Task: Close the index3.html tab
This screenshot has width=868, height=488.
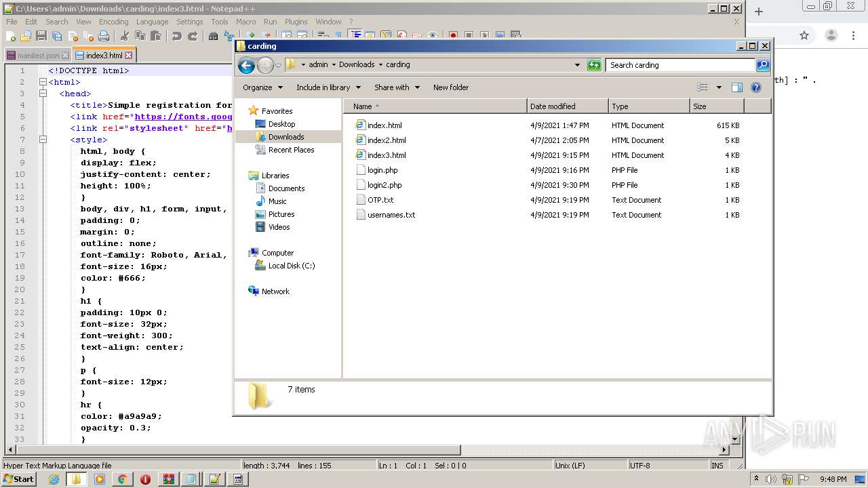Action: (129, 56)
